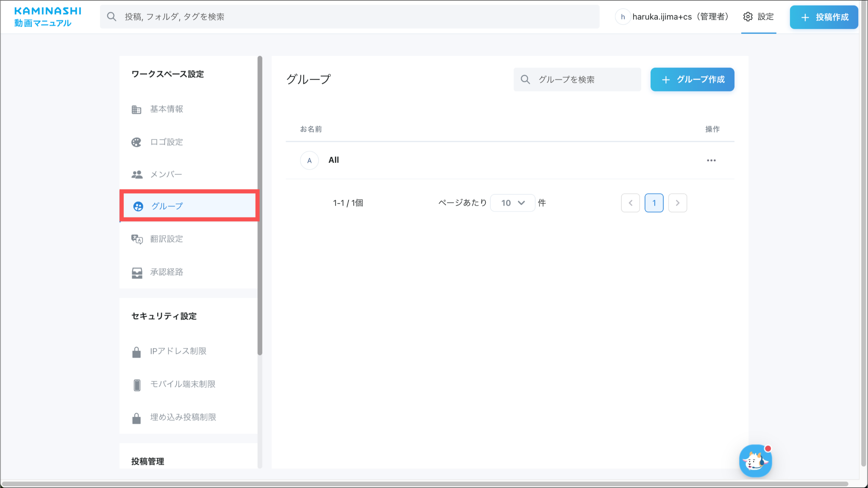This screenshot has width=868, height=488.
Task: Open the support chat mascot icon
Action: click(x=755, y=461)
